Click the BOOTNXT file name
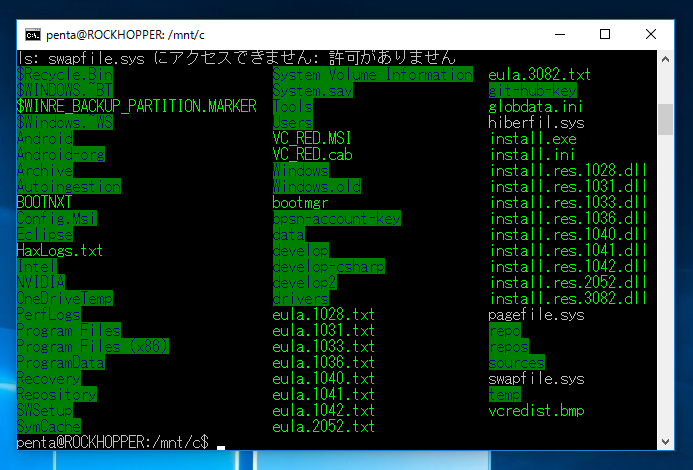Viewport: 693px width, 470px height. click(44, 203)
